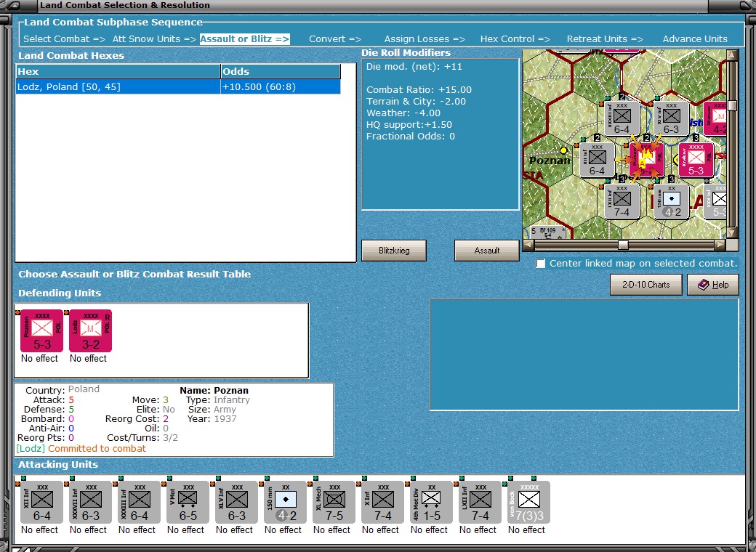Click the Odds column header
756x552 pixels.
[281, 71]
